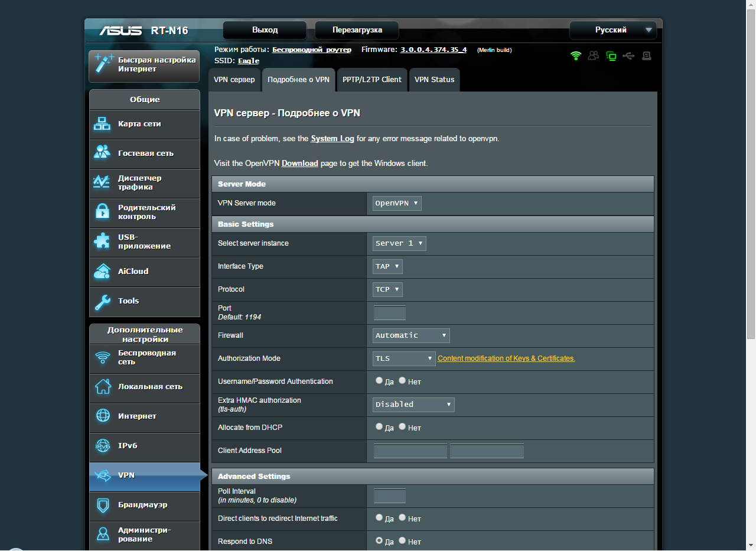756x551 pixels.
Task: Open the network map icon in sidebar
Action: tap(103, 124)
